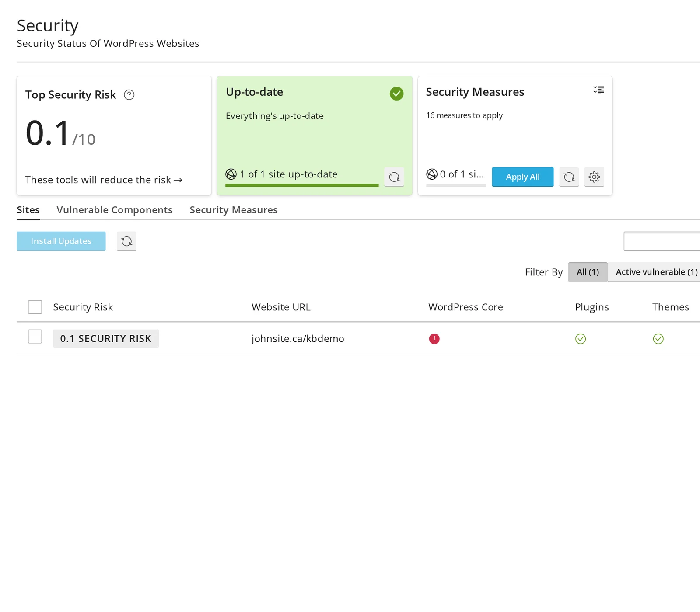The width and height of the screenshot is (700, 612).
Task: Follow 'These tools will reduce the risk' link
Action: tap(104, 180)
